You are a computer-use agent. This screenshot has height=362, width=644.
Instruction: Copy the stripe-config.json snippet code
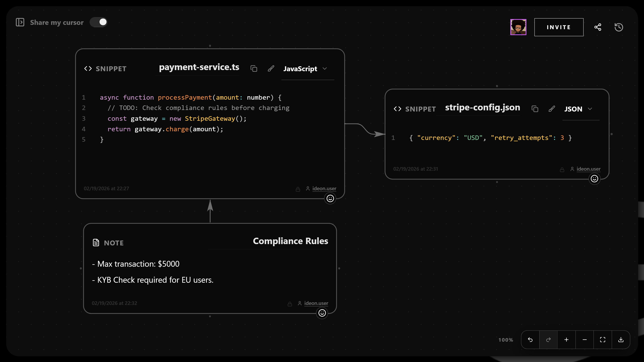[x=535, y=109]
